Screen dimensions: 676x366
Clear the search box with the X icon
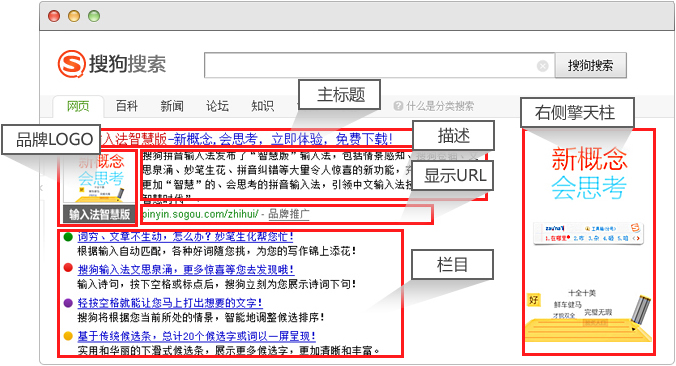point(543,66)
